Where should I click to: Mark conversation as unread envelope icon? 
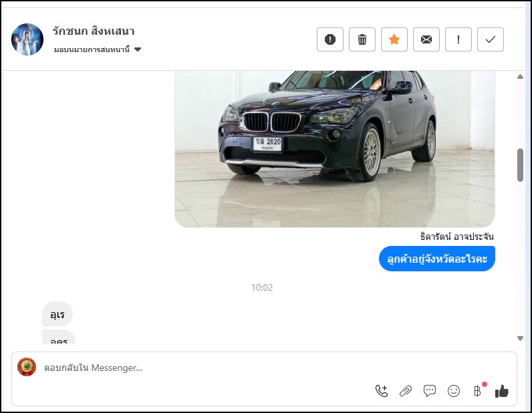(x=426, y=39)
